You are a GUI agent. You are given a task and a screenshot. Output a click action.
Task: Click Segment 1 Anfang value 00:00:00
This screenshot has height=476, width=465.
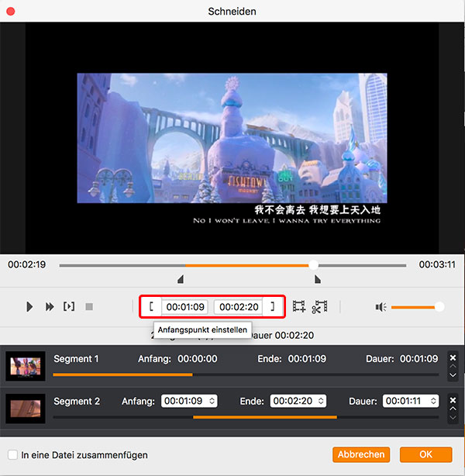coord(198,359)
